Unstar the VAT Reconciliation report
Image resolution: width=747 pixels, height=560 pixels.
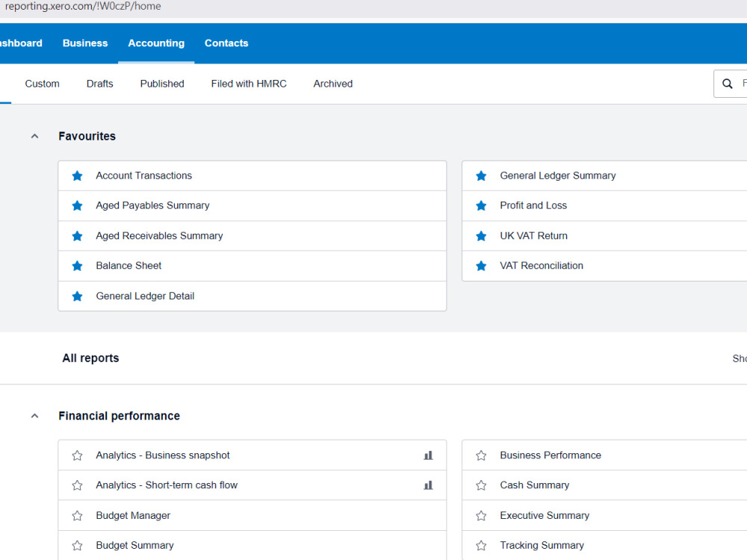[481, 266]
